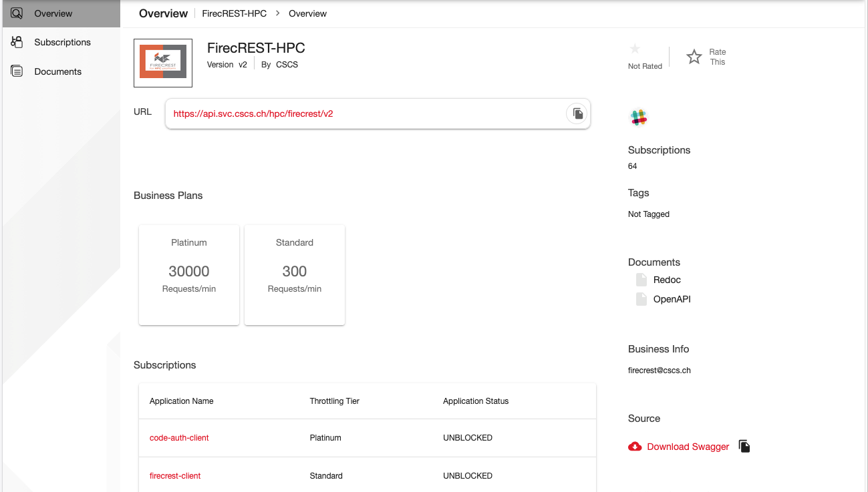Click the Redoc document file icon
The height and width of the screenshot is (492, 868).
pyautogui.click(x=641, y=280)
